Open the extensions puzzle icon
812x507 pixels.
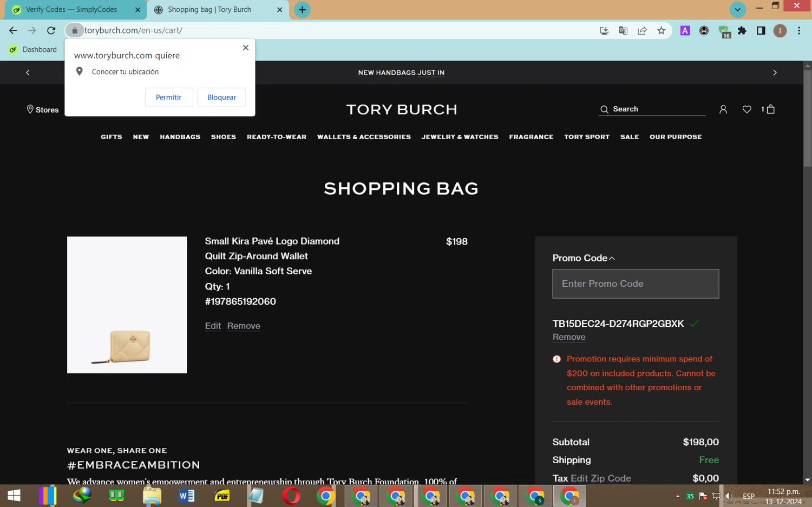pyautogui.click(x=742, y=30)
